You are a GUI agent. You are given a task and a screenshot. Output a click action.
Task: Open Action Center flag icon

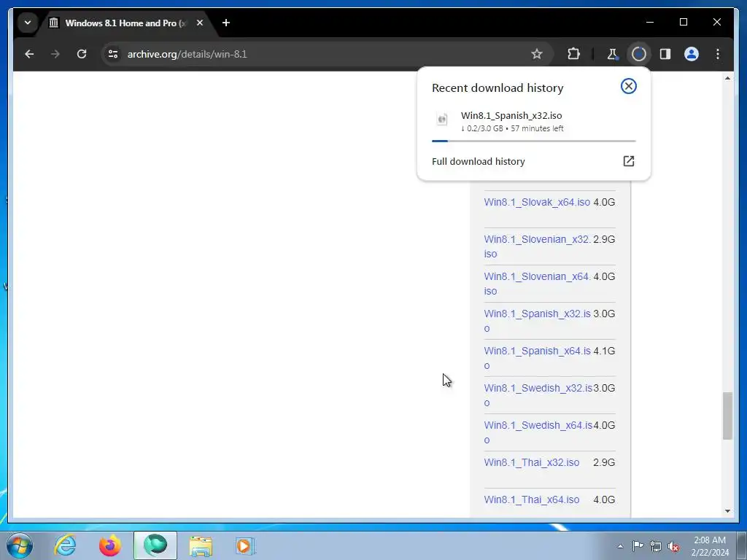[x=638, y=546]
